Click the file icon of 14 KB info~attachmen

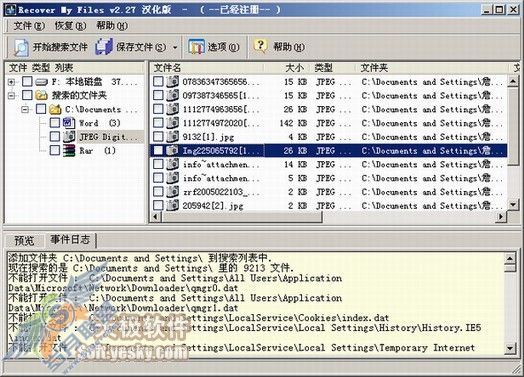[172, 164]
